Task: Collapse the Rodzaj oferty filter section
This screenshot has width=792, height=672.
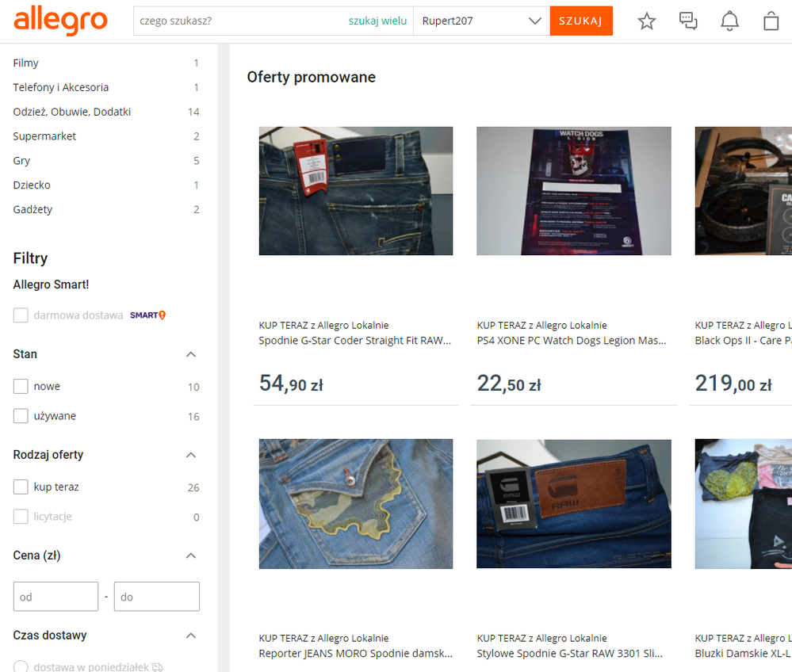Action: pyautogui.click(x=190, y=455)
